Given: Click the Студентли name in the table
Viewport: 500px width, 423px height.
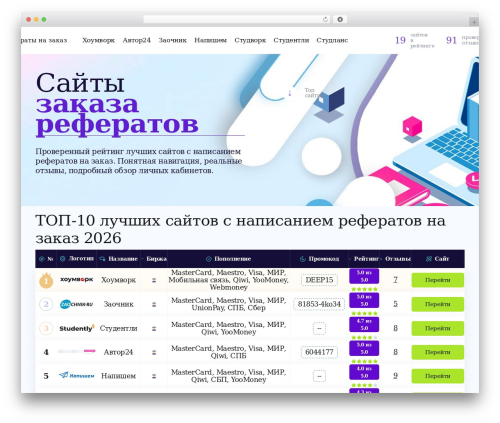Looking at the screenshot, I should (x=119, y=328).
